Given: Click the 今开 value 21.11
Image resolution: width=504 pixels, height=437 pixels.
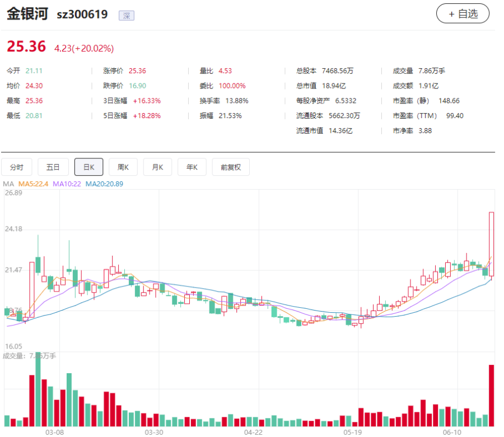Looking at the screenshot, I should 34,71.
